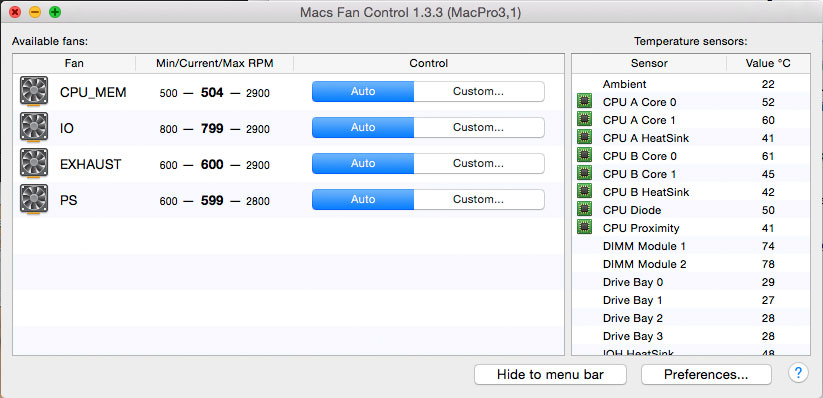Click the chip icon beside CPU A HeatSink
The width and height of the screenshot is (823, 398).
point(584,137)
